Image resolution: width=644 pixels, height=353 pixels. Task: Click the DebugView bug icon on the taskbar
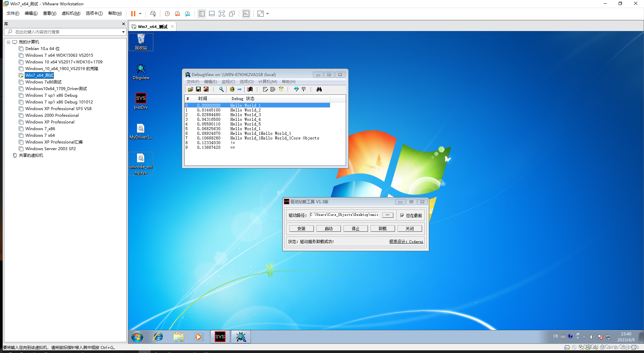[x=240, y=337]
